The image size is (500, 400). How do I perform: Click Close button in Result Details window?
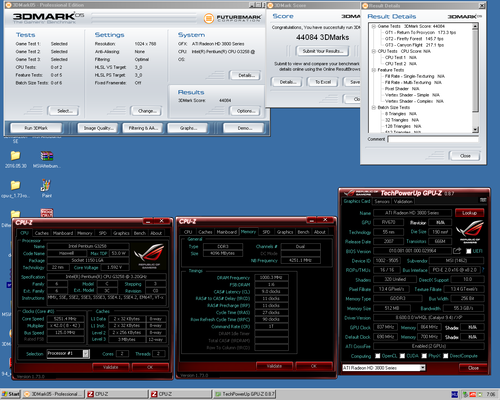(465, 156)
